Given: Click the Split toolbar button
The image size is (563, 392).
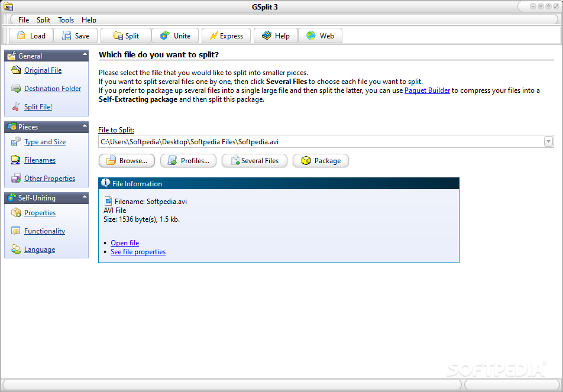Looking at the screenshot, I should [126, 35].
